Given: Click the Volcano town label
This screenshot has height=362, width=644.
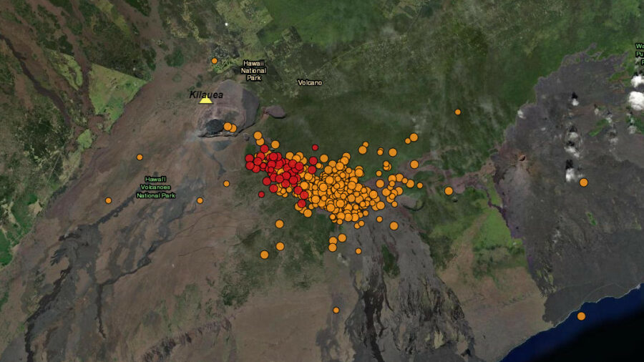Looking at the screenshot, I should tap(310, 82).
